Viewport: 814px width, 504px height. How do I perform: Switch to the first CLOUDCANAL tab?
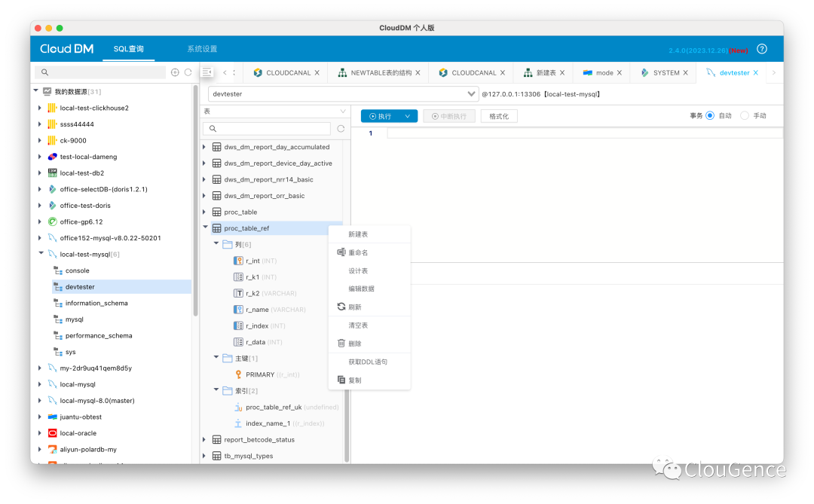click(288, 72)
